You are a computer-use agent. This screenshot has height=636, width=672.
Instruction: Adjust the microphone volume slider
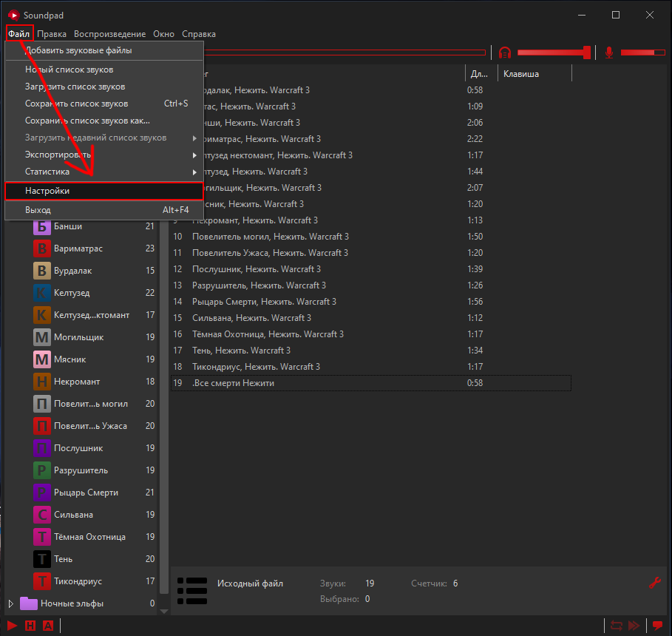coord(643,53)
